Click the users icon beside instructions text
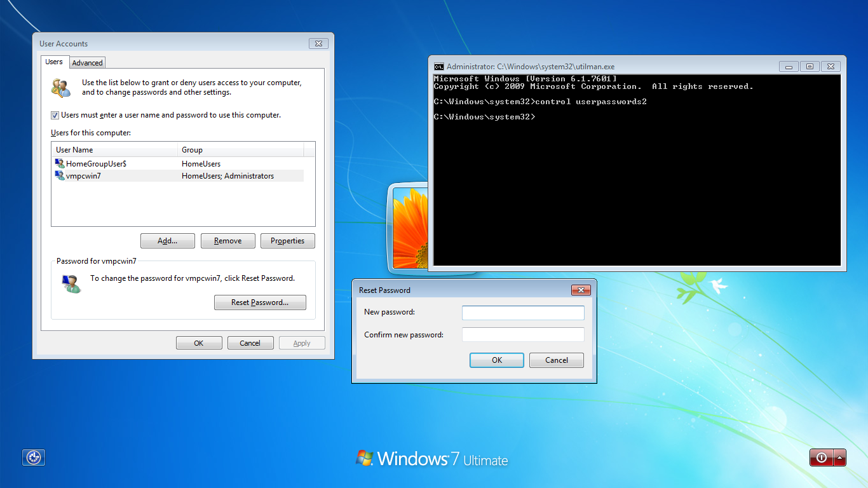 click(x=61, y=88)
